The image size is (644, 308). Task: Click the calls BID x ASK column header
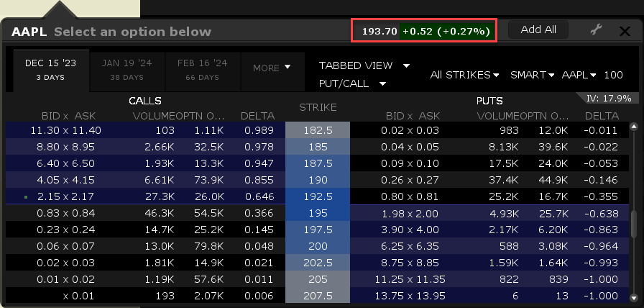coord(68,117)
